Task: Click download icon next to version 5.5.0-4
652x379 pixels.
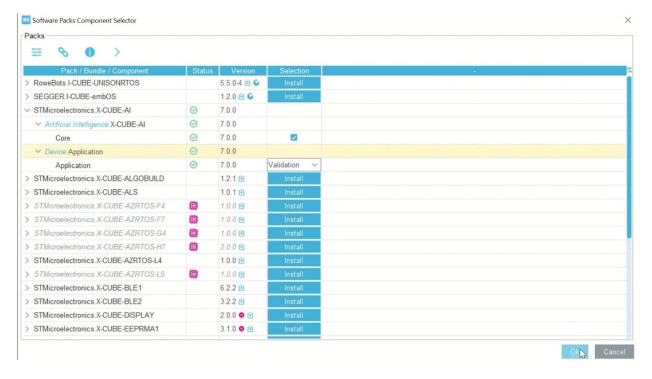Action: pos(247,83)
